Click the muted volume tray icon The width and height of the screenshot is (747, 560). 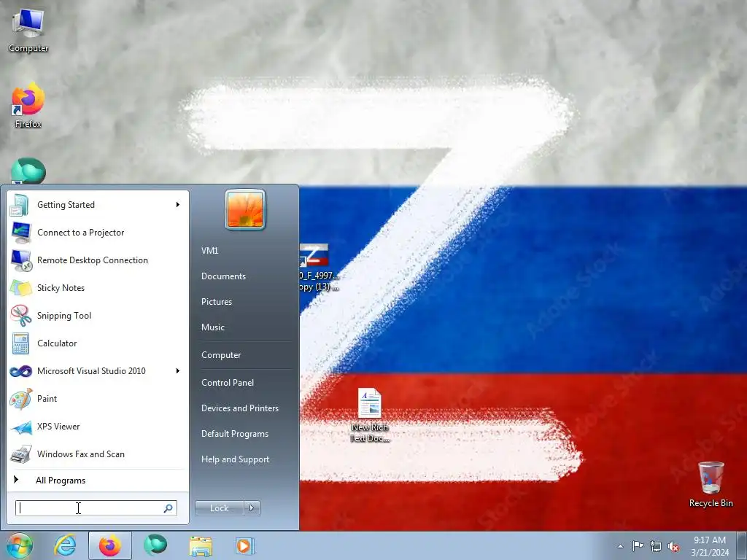coord(673,546)
